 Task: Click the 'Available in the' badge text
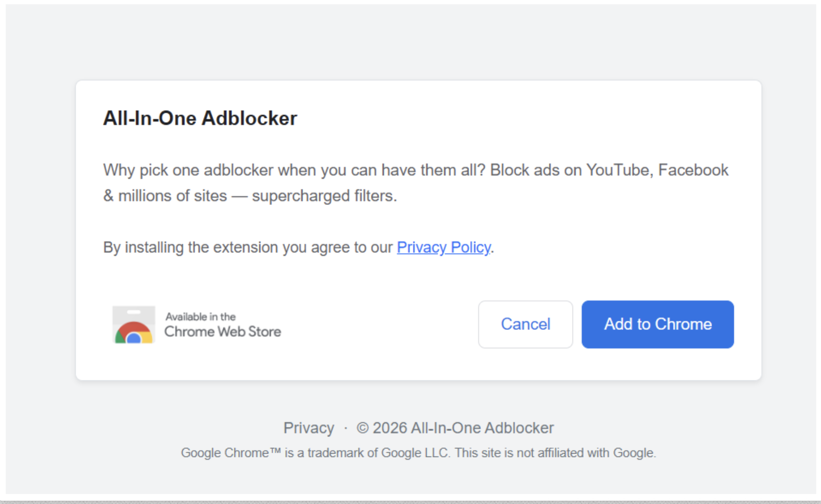(201, 317)
